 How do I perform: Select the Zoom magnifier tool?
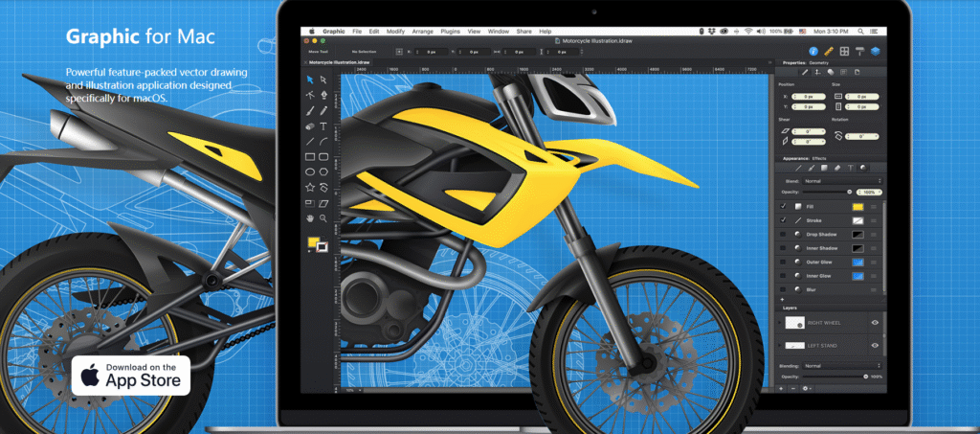pos(323,218)
